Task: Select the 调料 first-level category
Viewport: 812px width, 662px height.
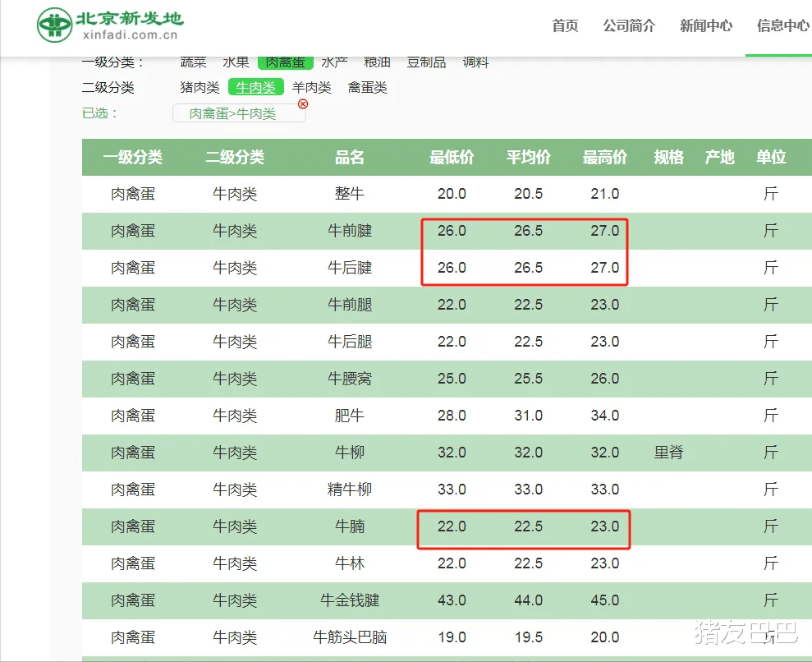Action: 475,62
